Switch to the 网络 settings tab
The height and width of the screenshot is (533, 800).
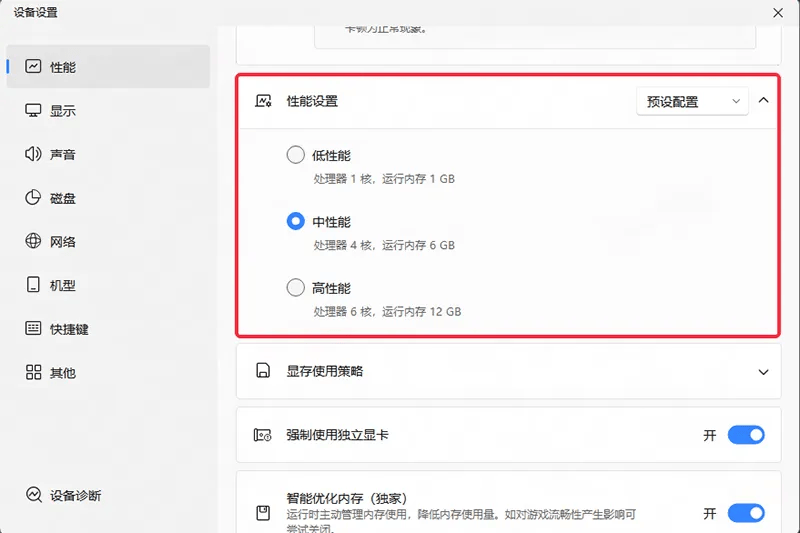[62, 242]
